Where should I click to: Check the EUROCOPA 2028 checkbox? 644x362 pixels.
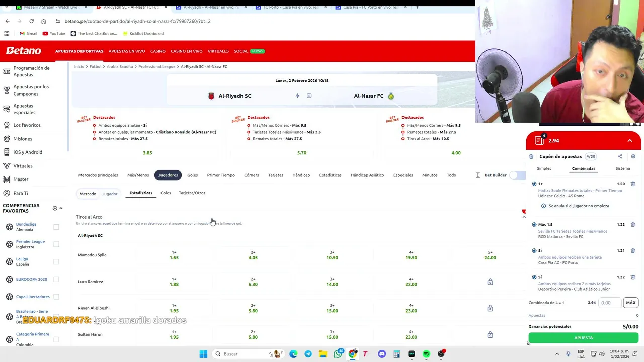tap(56, 279)
